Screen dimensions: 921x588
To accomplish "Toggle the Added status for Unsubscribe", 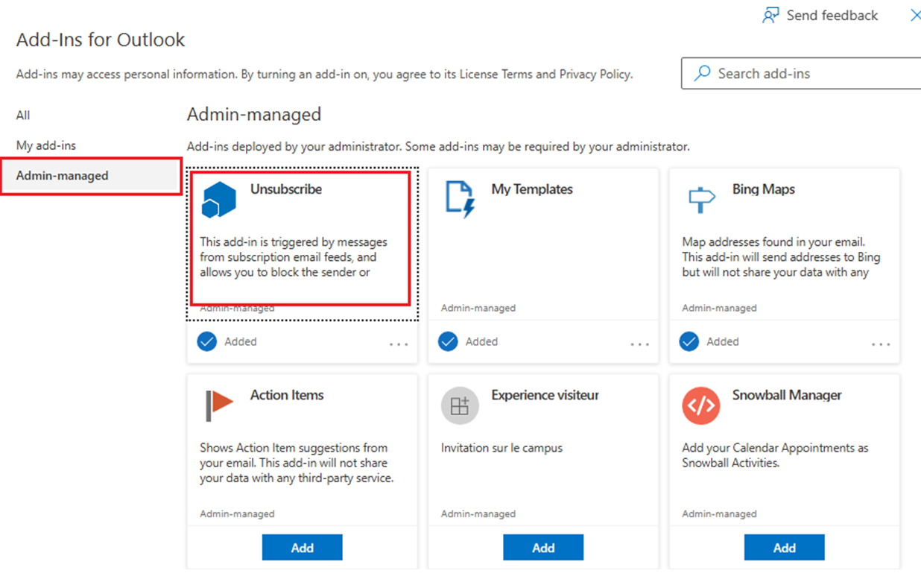I will tap(206, 341).
